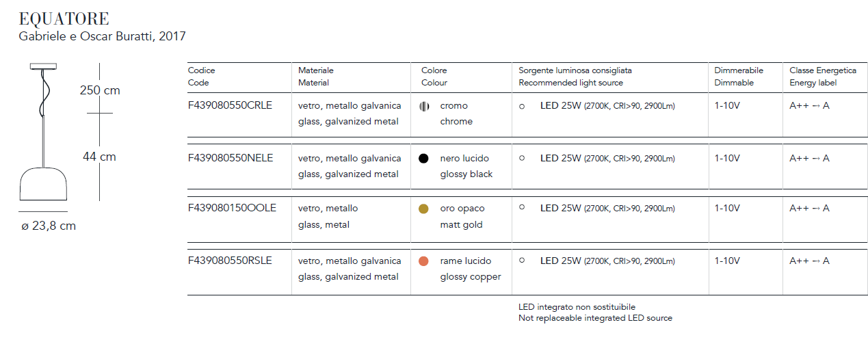Pick the matt gold colour dot
The image size is (868, 357).
point(423,209)
